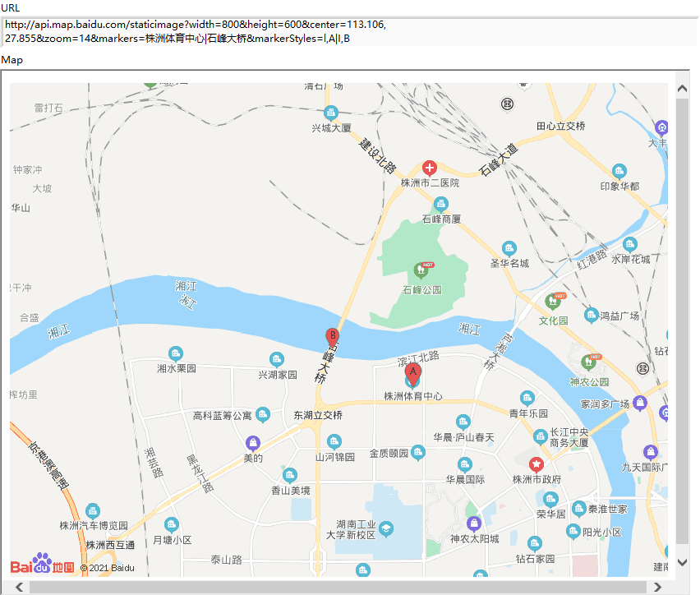This screenshot has width=700, height=595.
Task: Click the 黑龙江路 road label
Action: 200,473
